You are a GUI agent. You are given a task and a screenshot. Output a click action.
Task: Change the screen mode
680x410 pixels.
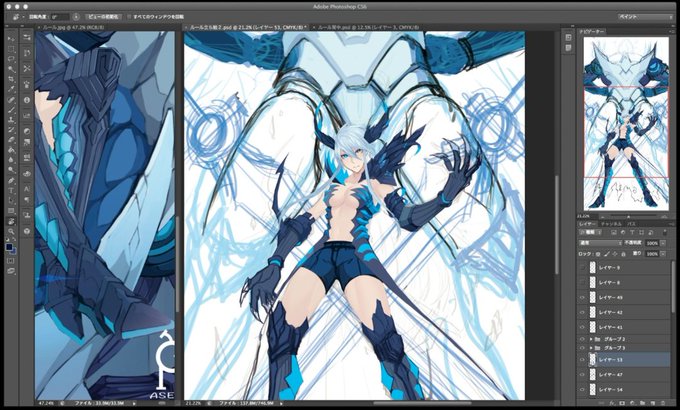(11, 271)
